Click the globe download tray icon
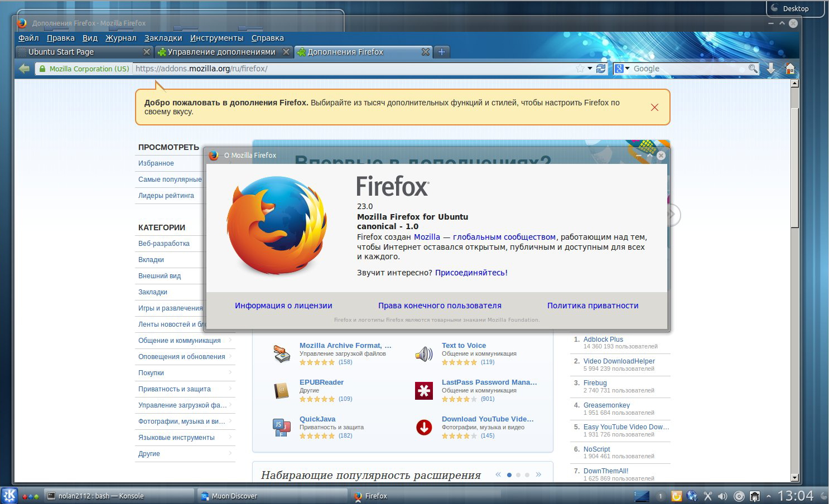 pos(692,496)
